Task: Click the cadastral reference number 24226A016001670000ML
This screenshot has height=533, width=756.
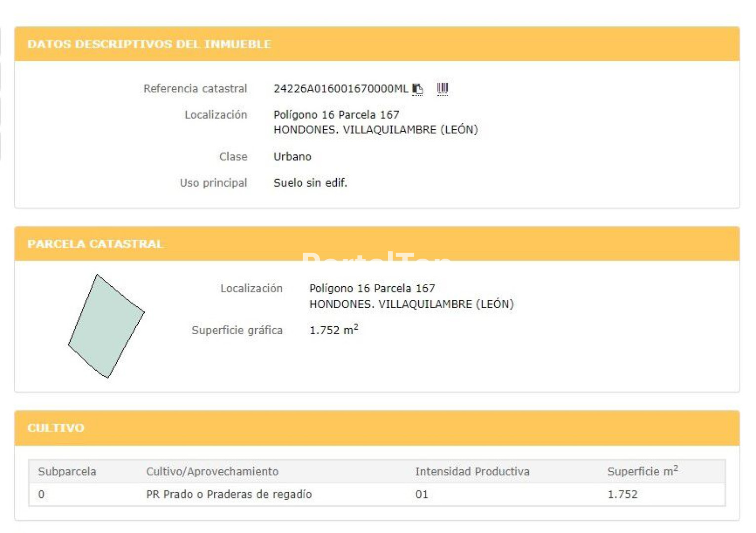Action: [341, 89]
